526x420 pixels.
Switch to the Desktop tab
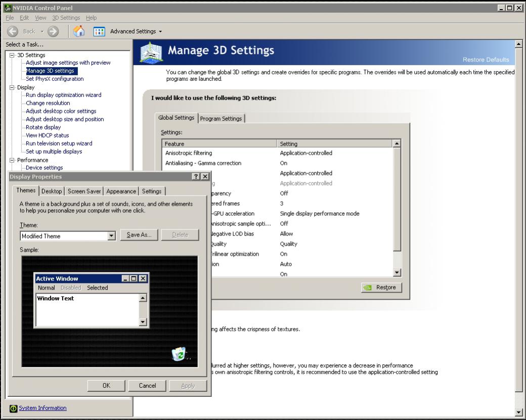pyautogui.click(x=52, y=192)
